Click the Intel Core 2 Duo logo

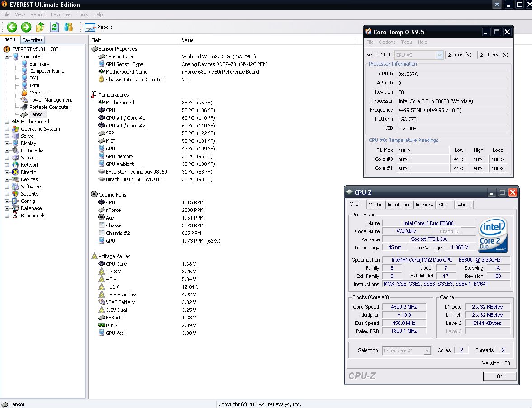[493, 235]
